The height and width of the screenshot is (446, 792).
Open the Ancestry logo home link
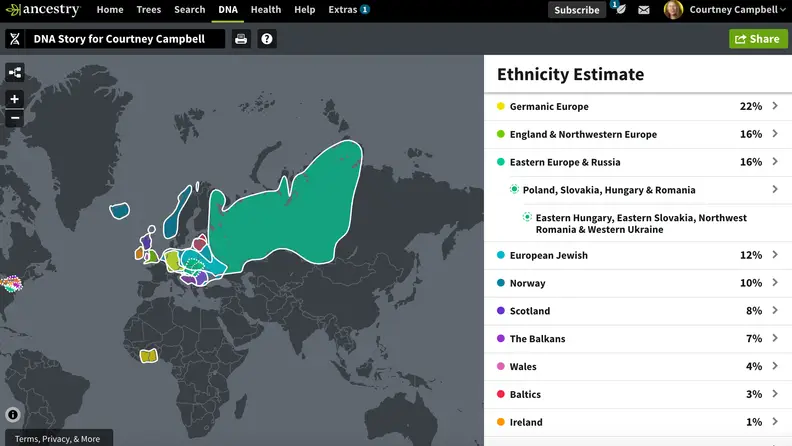[43, 10]
